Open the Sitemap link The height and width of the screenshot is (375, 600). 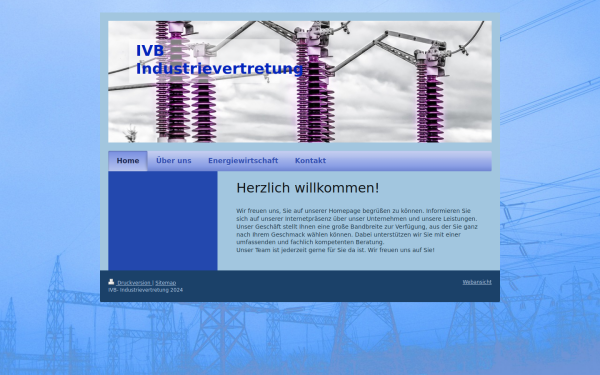pos(166,283)
